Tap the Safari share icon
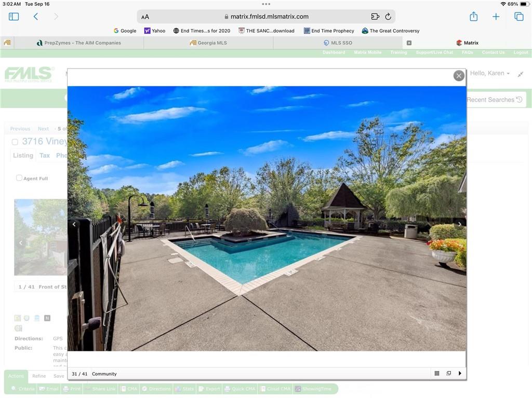This screenshot has width=532, height=398. (473, 17)
